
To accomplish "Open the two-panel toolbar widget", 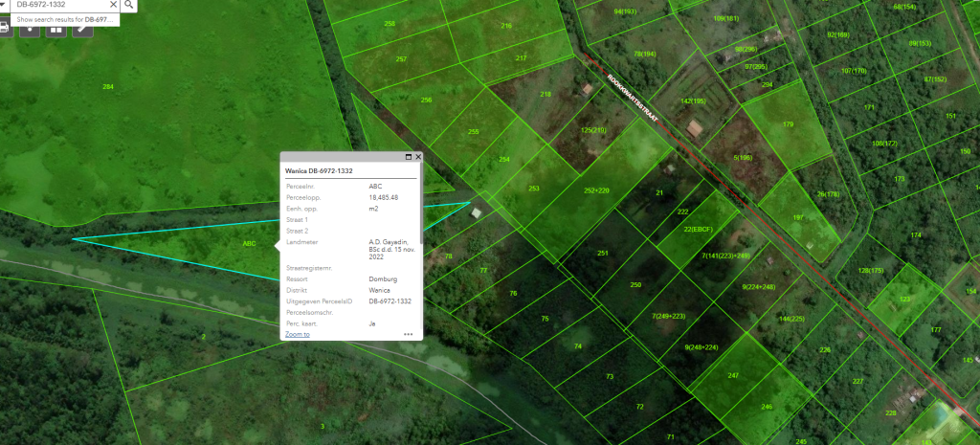I will pos(56,28).
